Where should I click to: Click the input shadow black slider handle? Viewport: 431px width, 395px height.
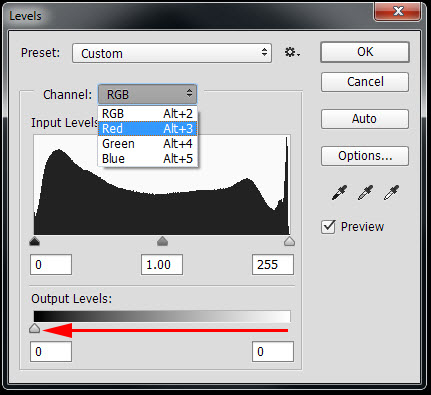[x=35, y=241]
